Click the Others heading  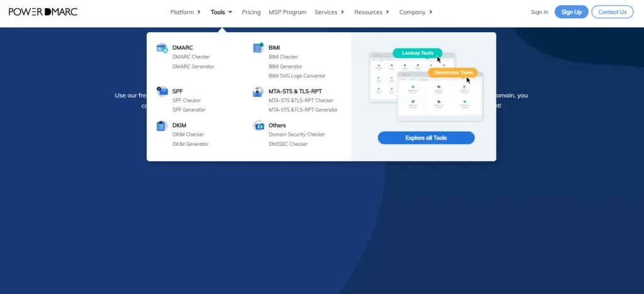tap(277, 125)
